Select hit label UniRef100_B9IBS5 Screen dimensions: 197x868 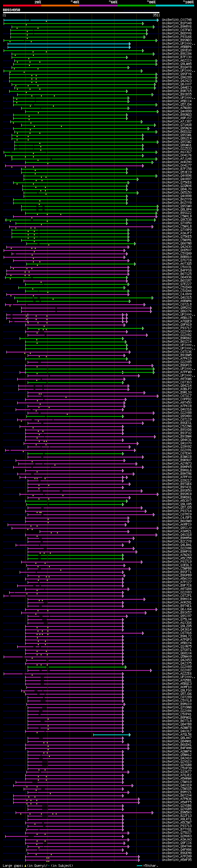tap(177, 94)
